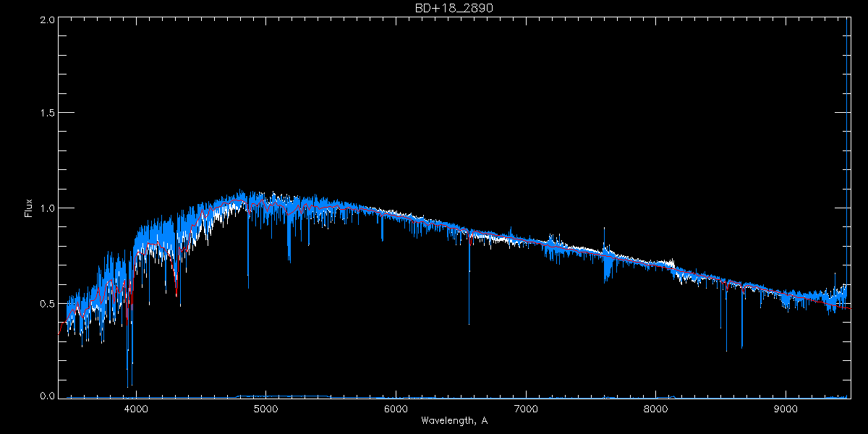Click the 0.5 flux tick label
The height and width of the screenshot is (434, 868).
(x=47, y=303)
